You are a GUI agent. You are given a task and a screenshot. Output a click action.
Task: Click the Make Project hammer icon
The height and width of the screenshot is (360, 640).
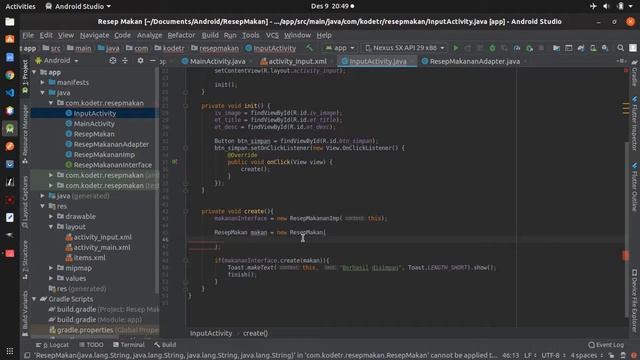309,48
